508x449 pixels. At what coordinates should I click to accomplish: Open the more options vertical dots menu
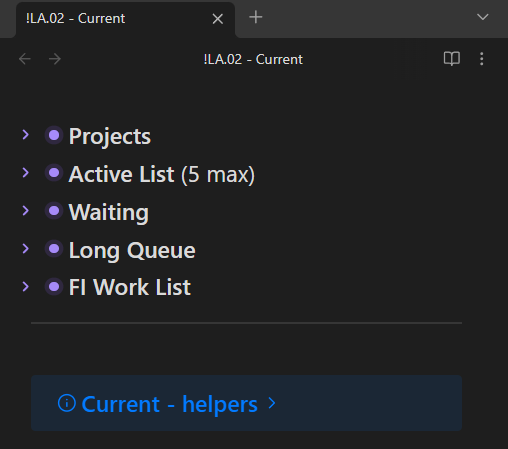(x=481, y=59)
